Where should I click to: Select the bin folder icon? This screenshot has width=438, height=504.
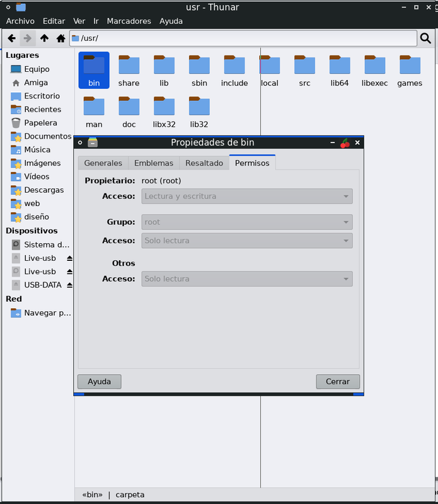tap(94, 65)
